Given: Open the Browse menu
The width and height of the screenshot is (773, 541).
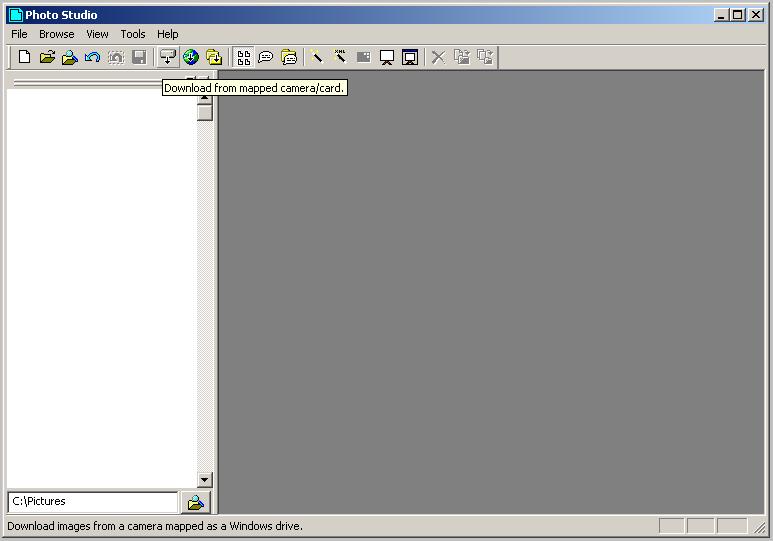Looking at the screenshot, I should pyautogui.click(x=57, y=34).
